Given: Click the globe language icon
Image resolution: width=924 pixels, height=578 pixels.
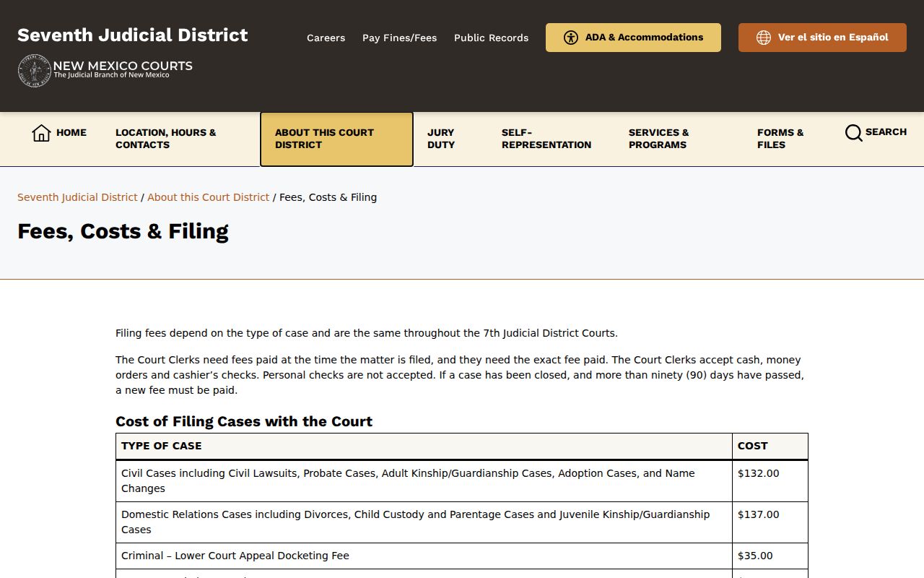Looking at the screenshot, I should coord(764,38).
